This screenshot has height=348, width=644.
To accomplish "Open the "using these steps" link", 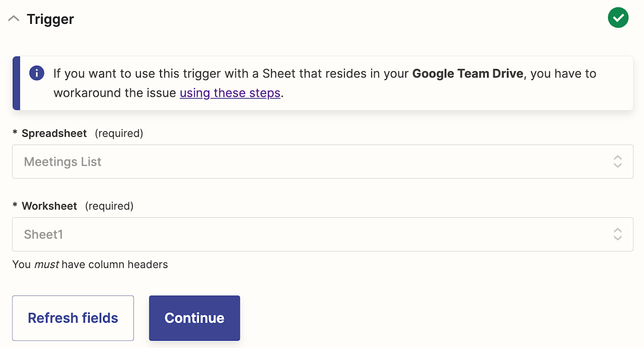I will coord(230,93).
